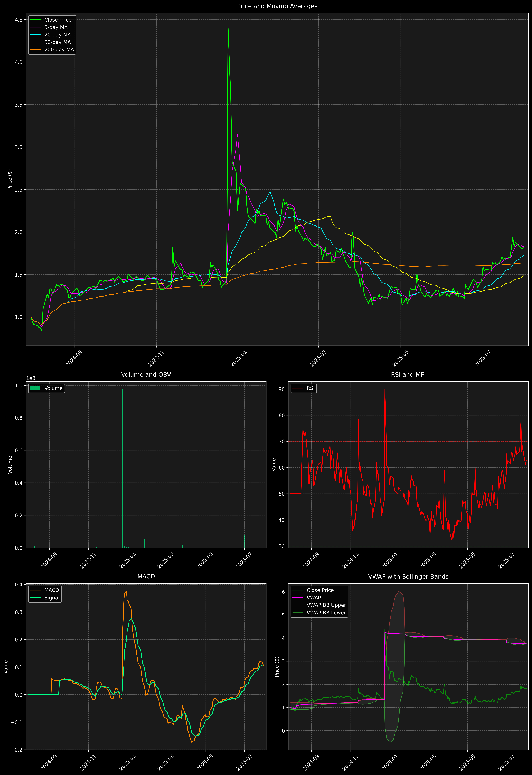Select the '5-day MA' legend entry
This screenshot has width=532, height=775.
click(49, 27)
